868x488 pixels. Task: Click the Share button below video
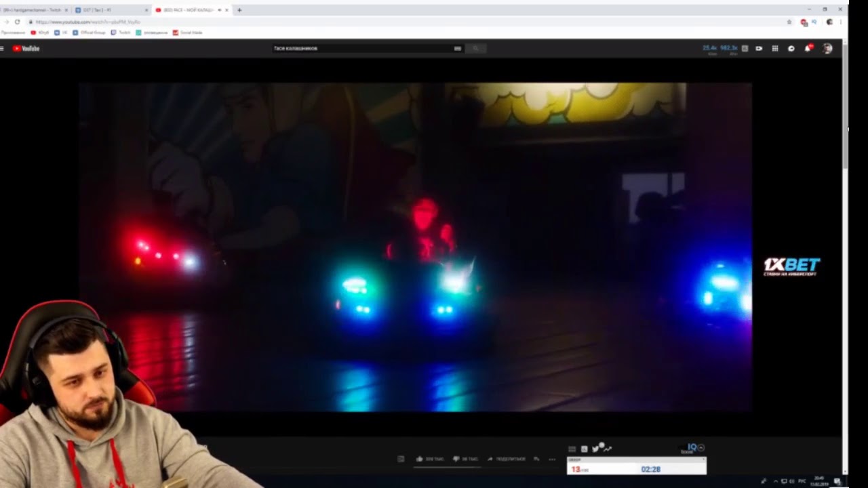pos(507,459)
